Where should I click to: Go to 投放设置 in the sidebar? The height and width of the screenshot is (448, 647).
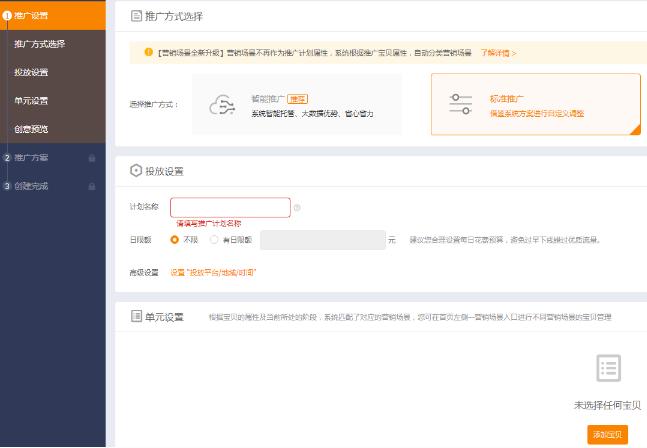31,72
